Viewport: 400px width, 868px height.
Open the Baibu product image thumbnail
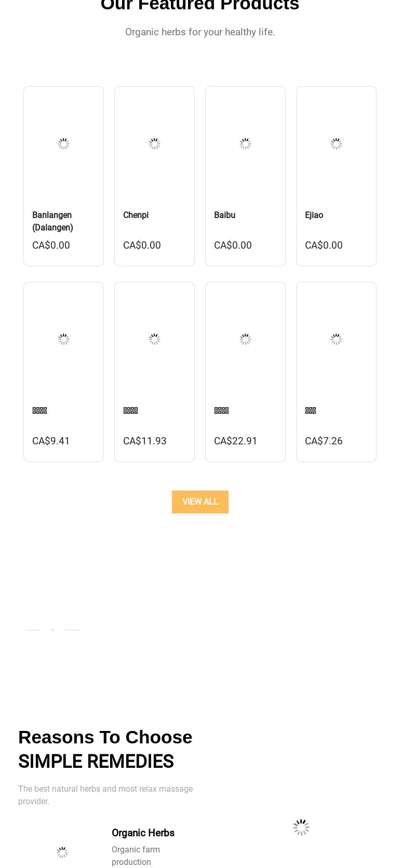pos(245,144)
